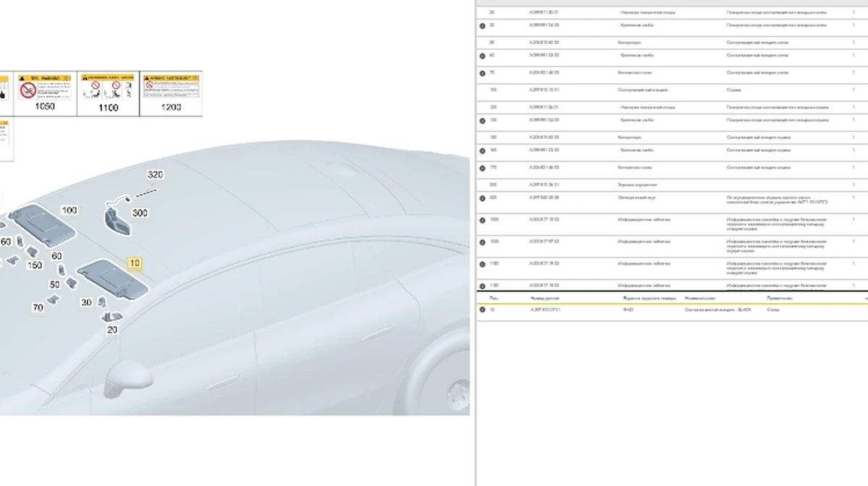The width and height of the screenshot is (868, 486).
Task: Click info icon on position 30 row
Action: tap(482, 25)
